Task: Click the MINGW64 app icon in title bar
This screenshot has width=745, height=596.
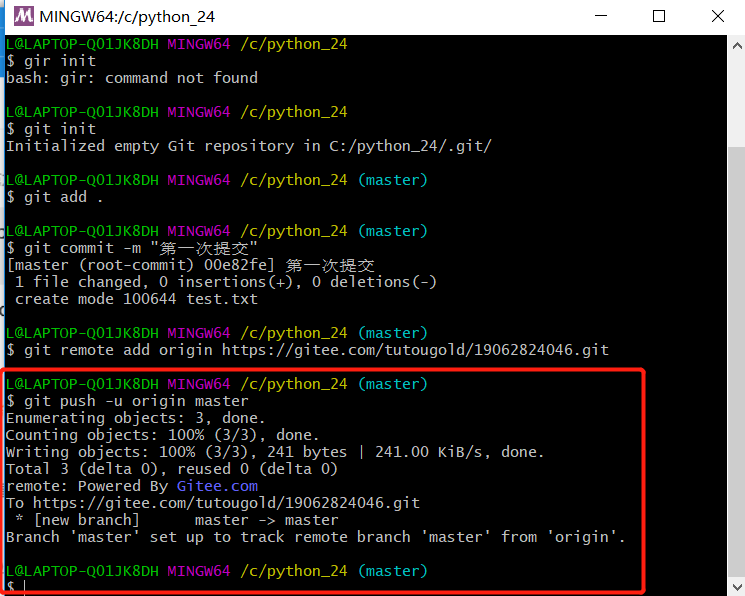Action: 24,16
